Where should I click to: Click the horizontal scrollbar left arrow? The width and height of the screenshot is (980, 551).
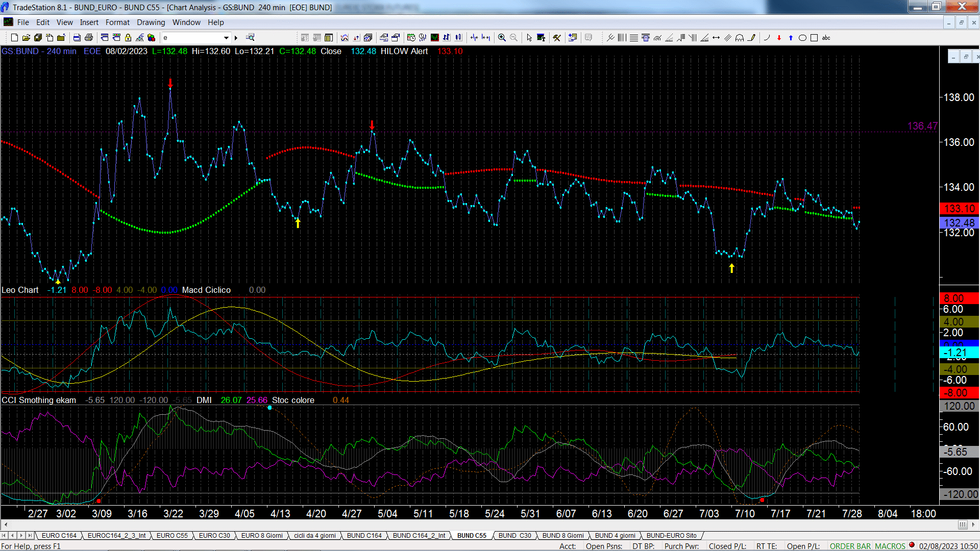(x=6, y=524)
